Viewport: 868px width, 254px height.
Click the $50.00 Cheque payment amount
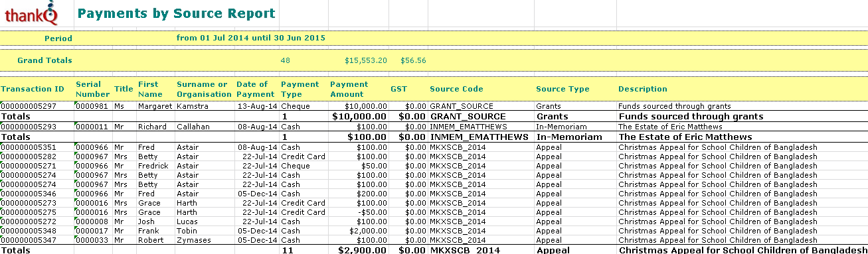click(x=373, y=166)
